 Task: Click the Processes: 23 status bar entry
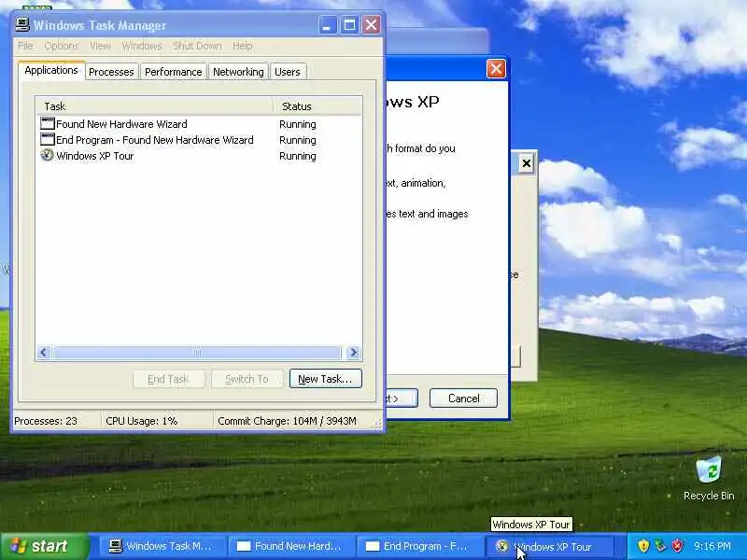pyautogui.click(x=46, y=421)
